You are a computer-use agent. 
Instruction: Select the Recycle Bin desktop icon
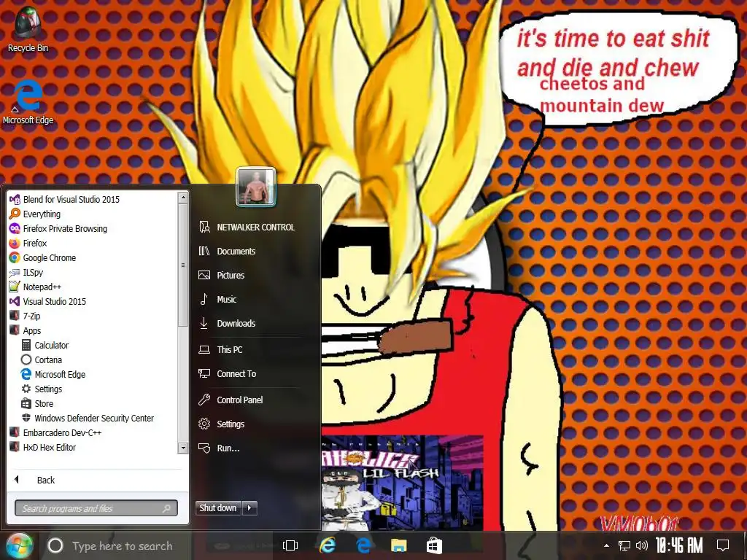tap(28, 29)
